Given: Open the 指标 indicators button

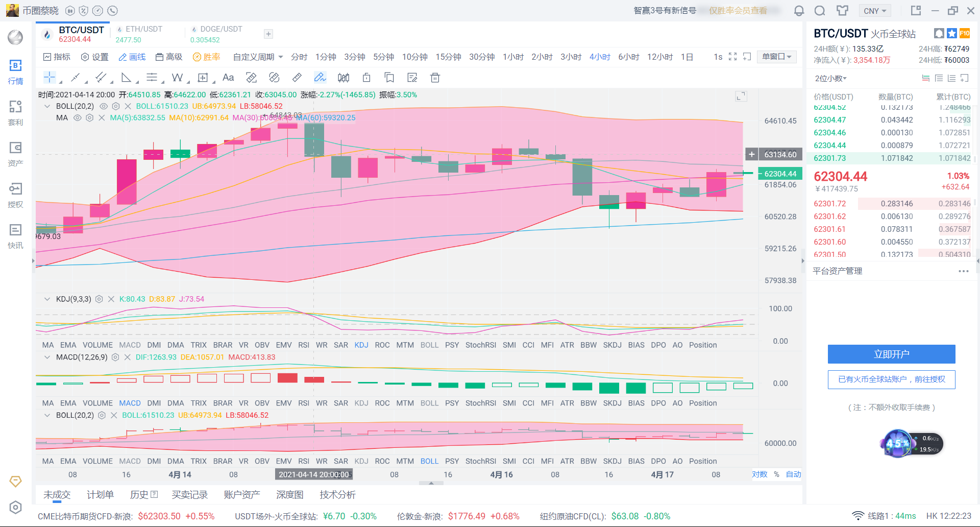Looking at the screenshot, I should pos(57,57).
